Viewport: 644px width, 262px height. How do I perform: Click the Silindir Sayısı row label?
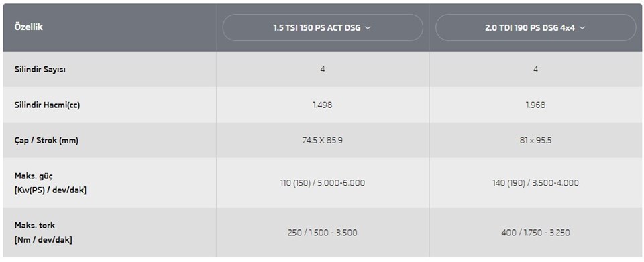40,69
